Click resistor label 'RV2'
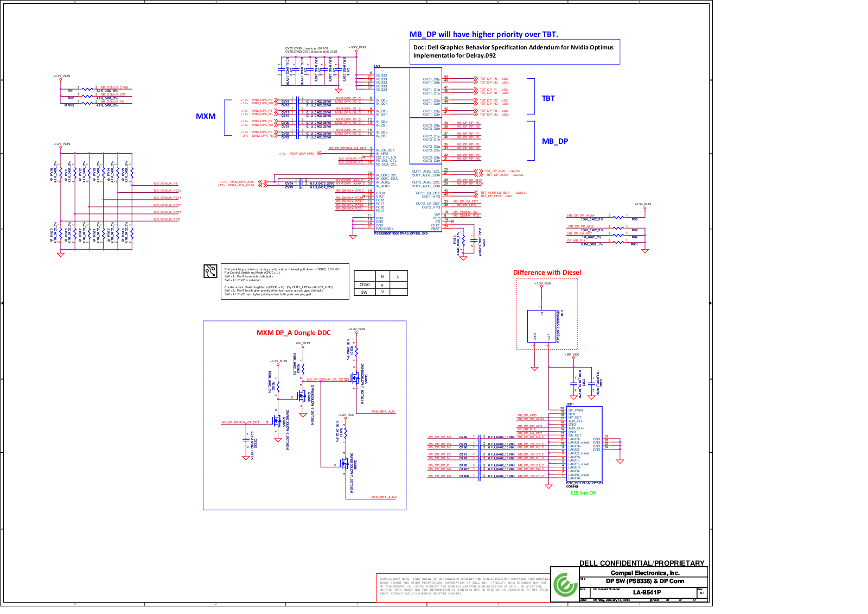This screenshot has width=868, height=614. pos(71,98)
